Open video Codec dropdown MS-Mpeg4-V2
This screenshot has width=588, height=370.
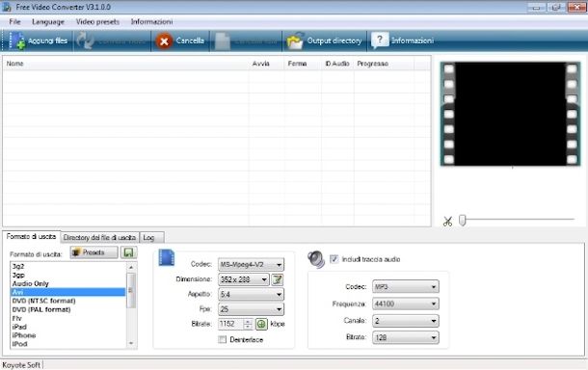[251, 265]
